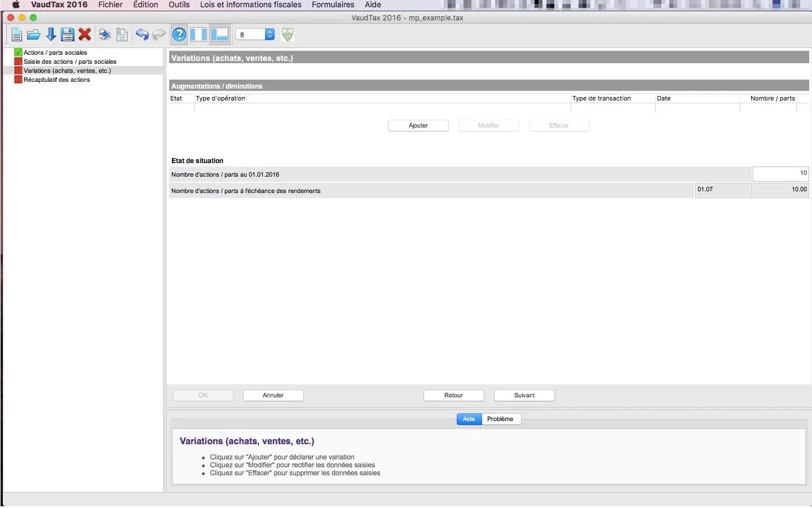Click the Annuler button
This screenshot has width=812, height=508.
click(x=273, y=395)
